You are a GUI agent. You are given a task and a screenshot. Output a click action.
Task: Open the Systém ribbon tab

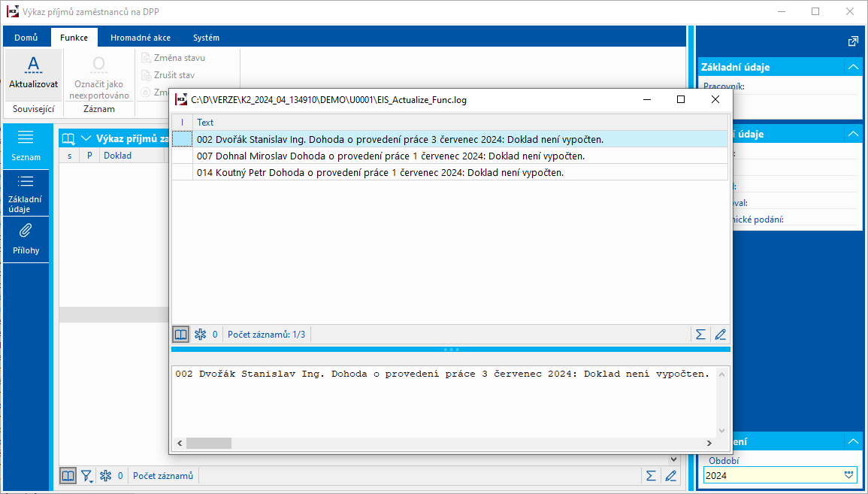pos(206,38)
